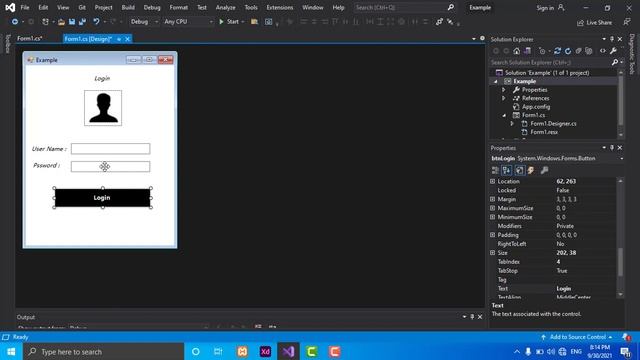Click the TabIndex property value
640x360 pixels.
(x=558, y=262)
